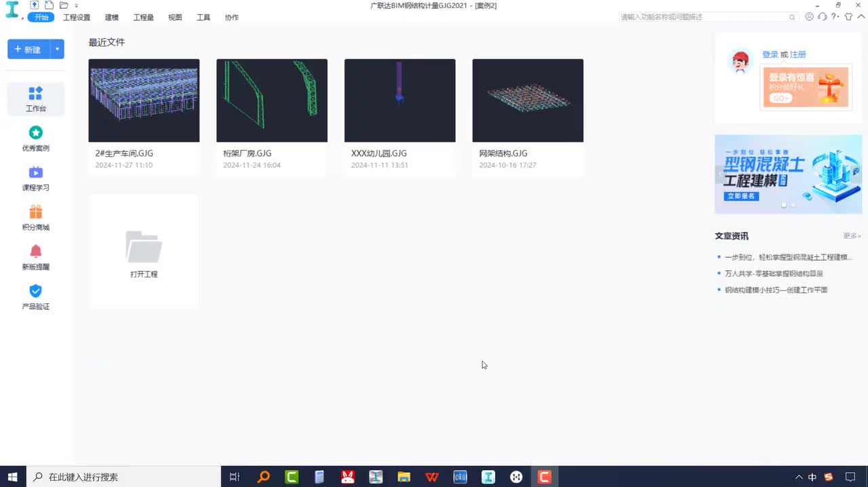This screenshot has width=868, height=487.
Task: Open the 视图 tab
Action: (x=175, y=17)
